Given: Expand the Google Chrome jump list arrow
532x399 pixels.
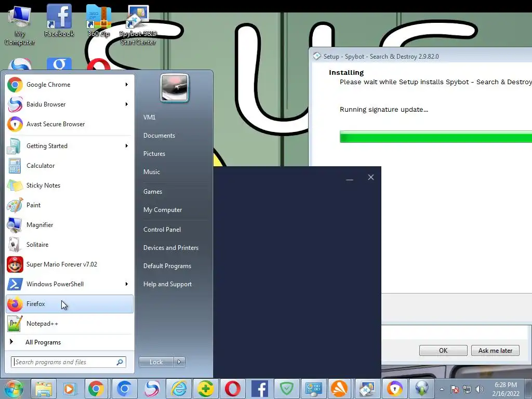Looking at the screenshot, I should [127, 85].
